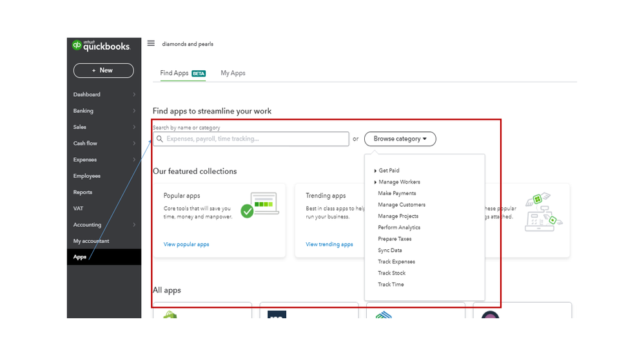Switch to the My Apps tab
Viewport: 644px width, 362px height.
click(x=233, y=73)
